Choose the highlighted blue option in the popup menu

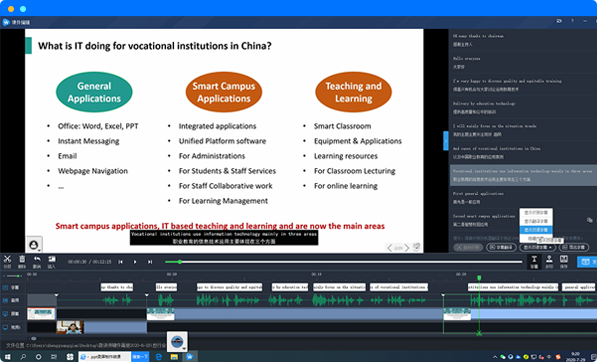(536, 230)
